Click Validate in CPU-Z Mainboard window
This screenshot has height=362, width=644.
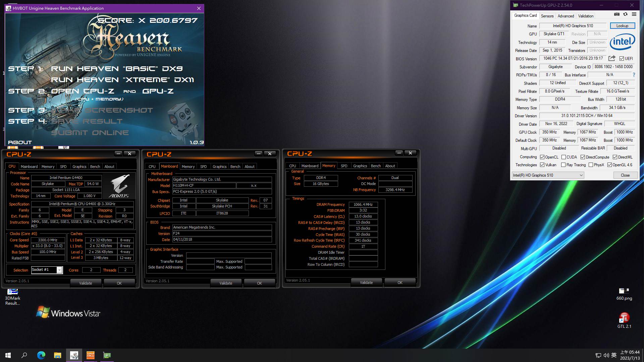coord(226,283)
